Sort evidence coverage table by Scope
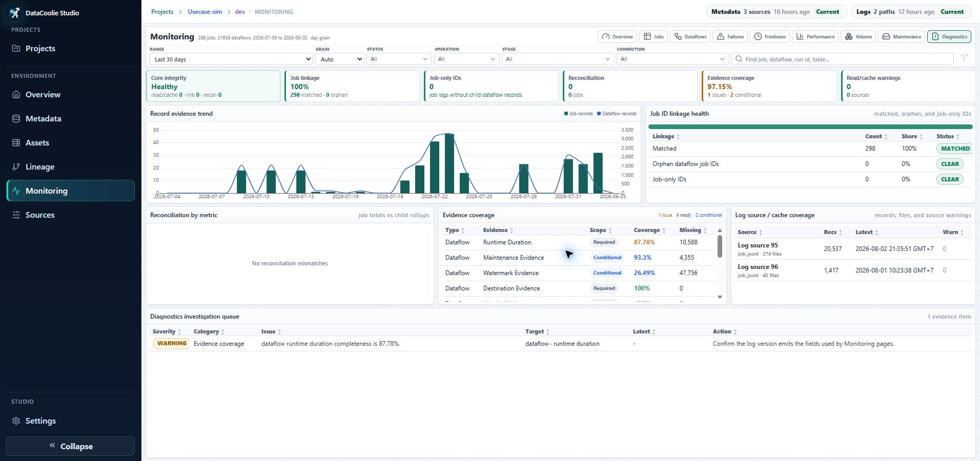Viewport: 980px width, 461px height. click(x=601, y=230)
